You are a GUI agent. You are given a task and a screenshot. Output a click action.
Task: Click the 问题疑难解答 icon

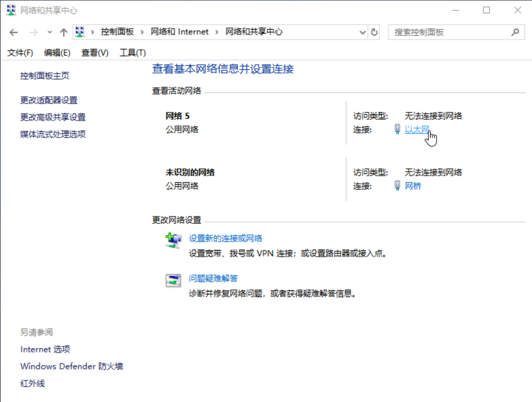[x=173, y=280]
